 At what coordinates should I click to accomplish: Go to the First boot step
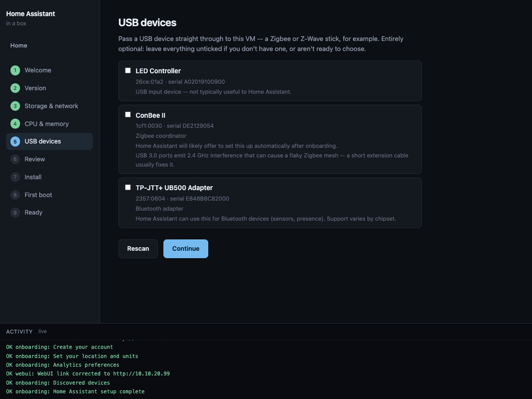[x=49, y=195]
